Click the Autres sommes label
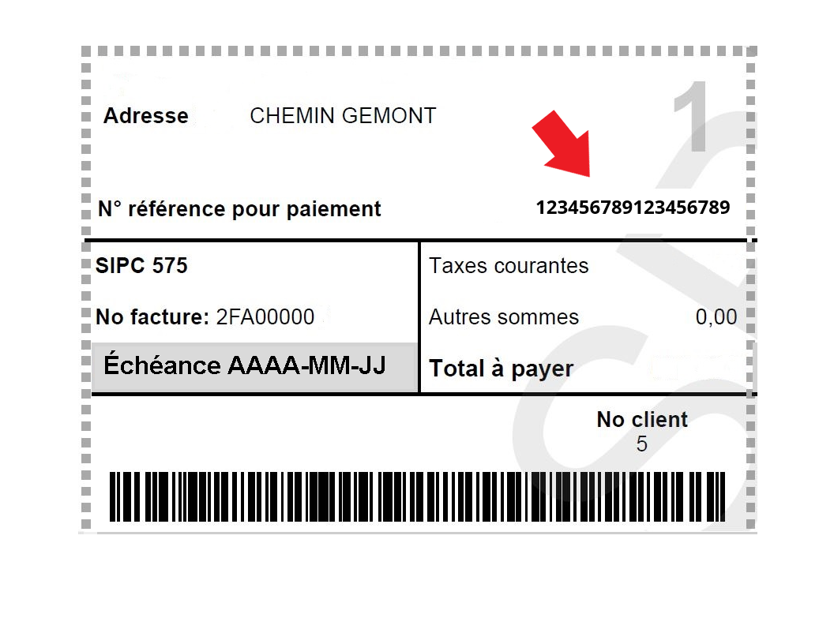 [x=503, y=316]
